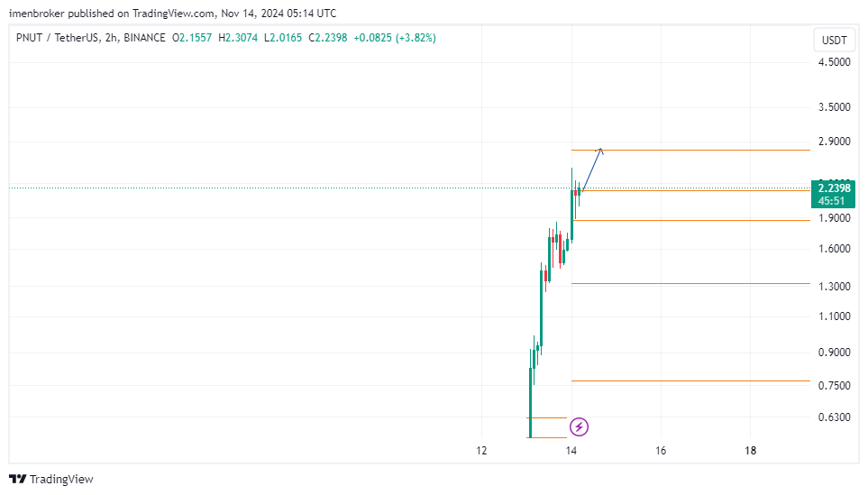The height and width of the screenshot is (495, 868).
Task: Click date 16 on the time axis
Action: (661, 451)
